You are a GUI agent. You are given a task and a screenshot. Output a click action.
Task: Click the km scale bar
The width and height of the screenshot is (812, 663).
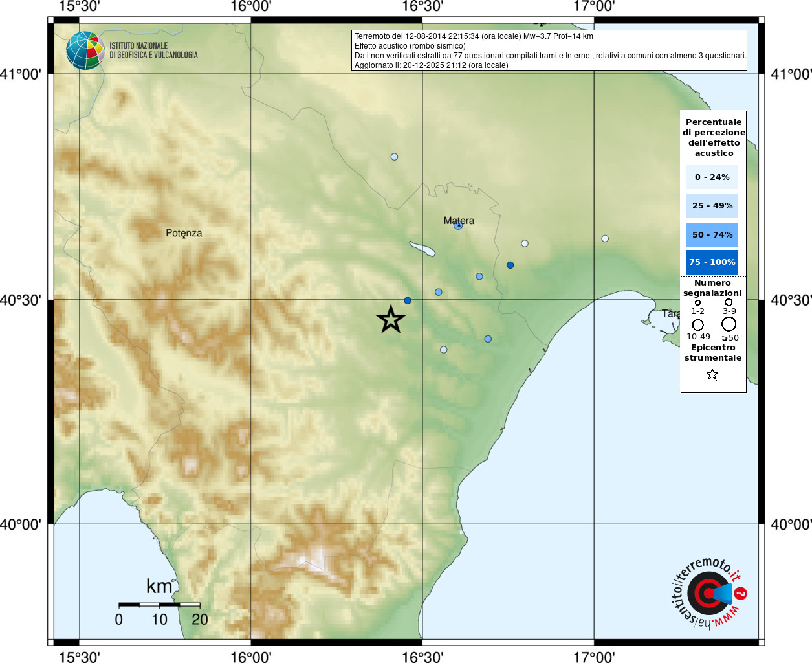159,605
